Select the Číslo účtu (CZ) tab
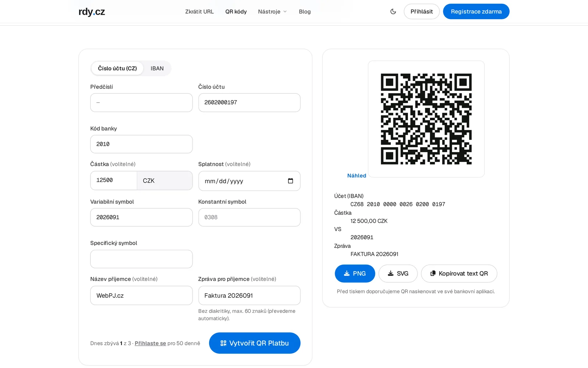This screenshot has width=588, height=368. pyautogui.click(x=117, y=68)
